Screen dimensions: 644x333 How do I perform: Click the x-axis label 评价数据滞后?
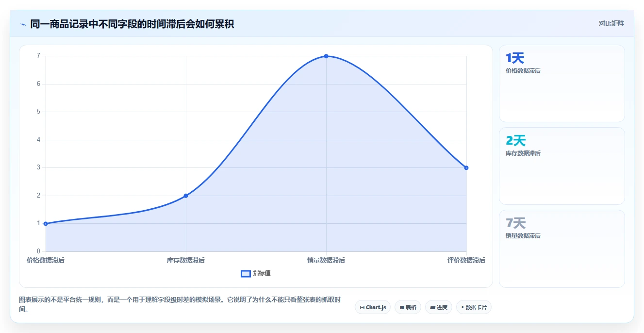coord(466,261)
